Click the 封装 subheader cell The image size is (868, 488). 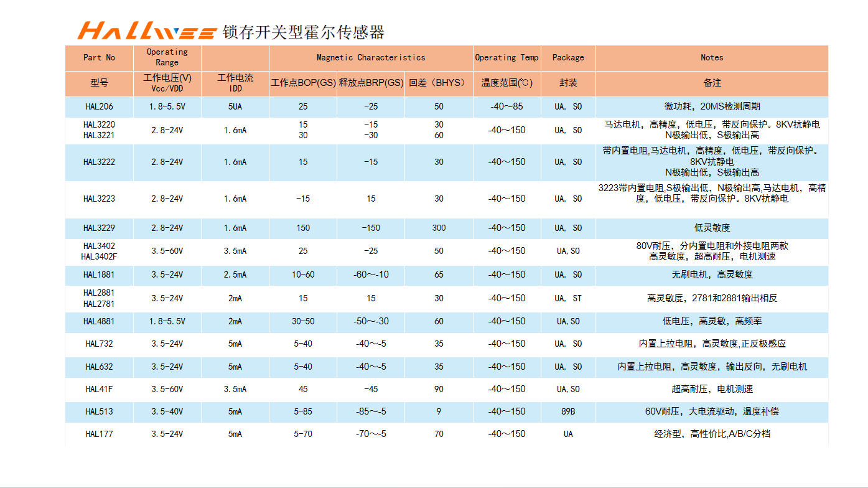coord(568,83)
